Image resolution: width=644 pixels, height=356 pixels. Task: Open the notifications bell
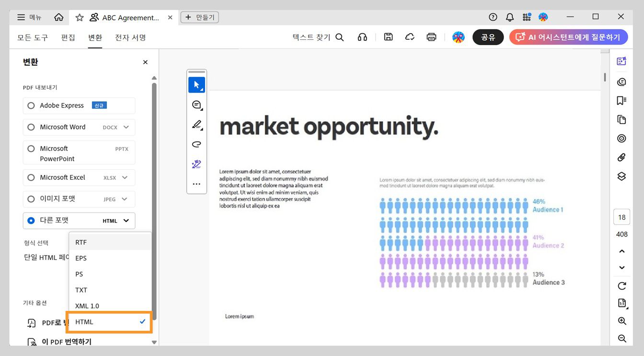coord(510,17)
